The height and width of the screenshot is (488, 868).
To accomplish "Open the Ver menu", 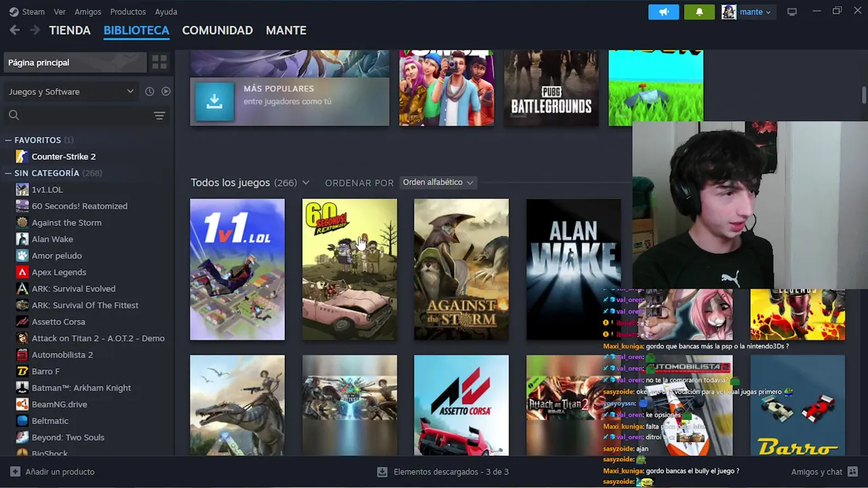I will [60, 12].
